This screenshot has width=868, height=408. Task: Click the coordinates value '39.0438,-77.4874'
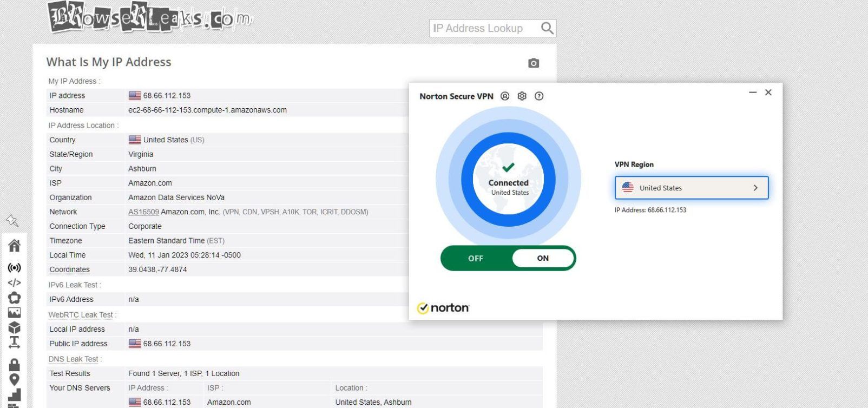click(x=157, y=269)
